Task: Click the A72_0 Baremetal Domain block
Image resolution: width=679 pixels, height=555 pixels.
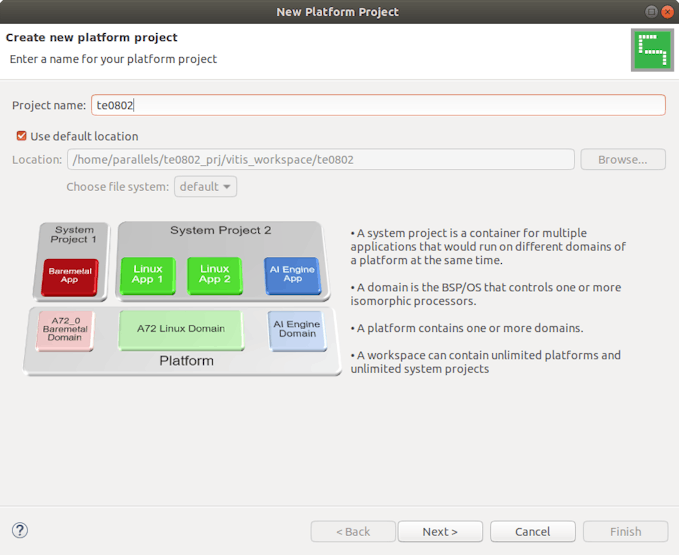Action: click(65, 329)
